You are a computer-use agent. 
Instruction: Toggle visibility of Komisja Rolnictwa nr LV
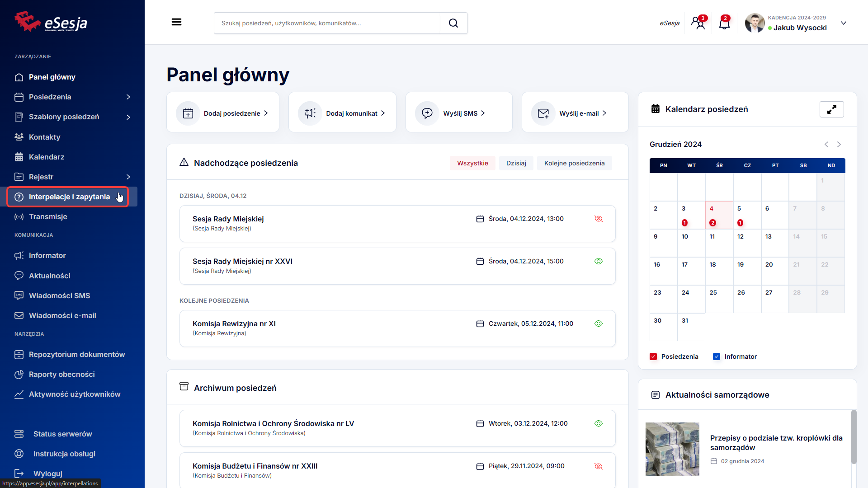tap(599, 423)
